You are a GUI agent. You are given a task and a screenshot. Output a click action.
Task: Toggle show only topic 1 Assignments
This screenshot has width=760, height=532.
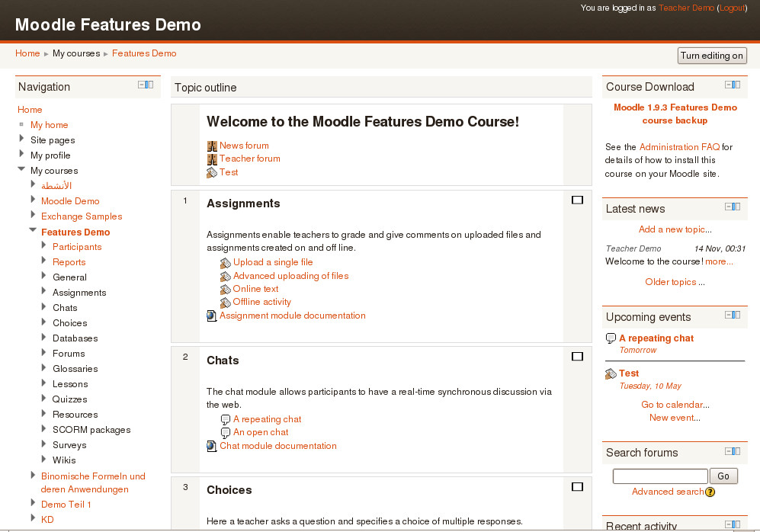(x=577, y=200)
